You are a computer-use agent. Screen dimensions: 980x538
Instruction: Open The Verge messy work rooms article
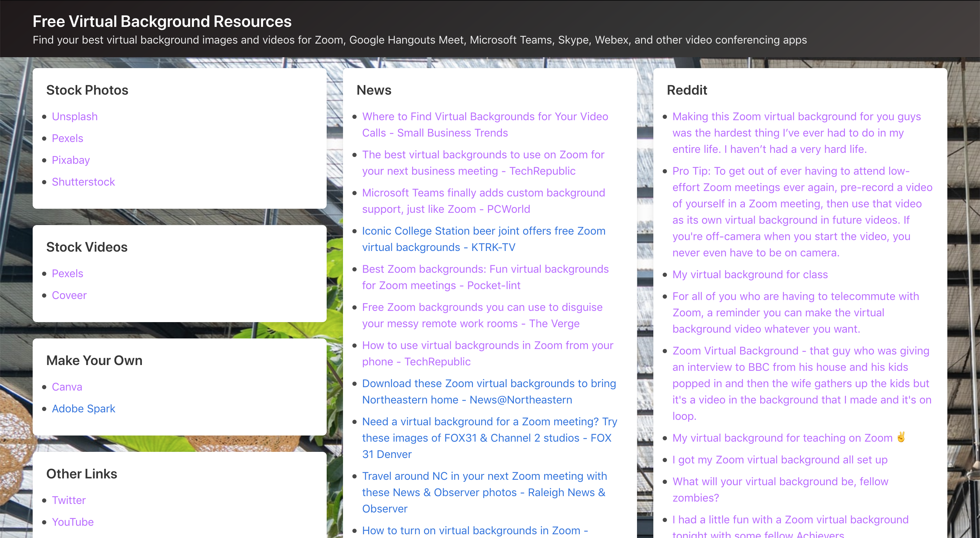coord(482,315)
